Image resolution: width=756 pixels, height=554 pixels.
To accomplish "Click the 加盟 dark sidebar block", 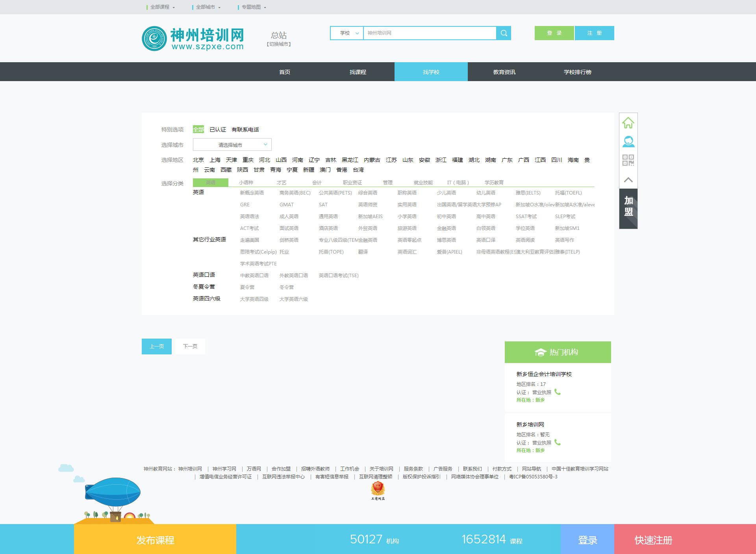I will point(628,207).
